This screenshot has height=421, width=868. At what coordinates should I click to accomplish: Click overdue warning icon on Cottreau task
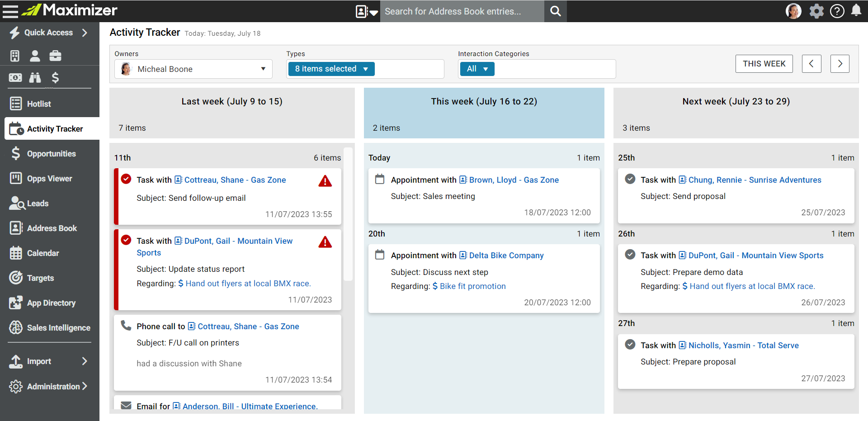pyautogui.click(x=325, y=181)
